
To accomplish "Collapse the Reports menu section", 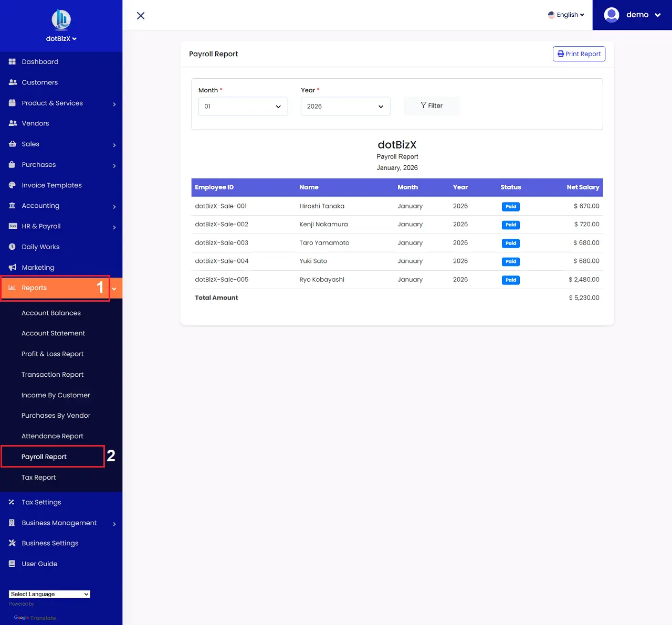I will coord(114,288).
